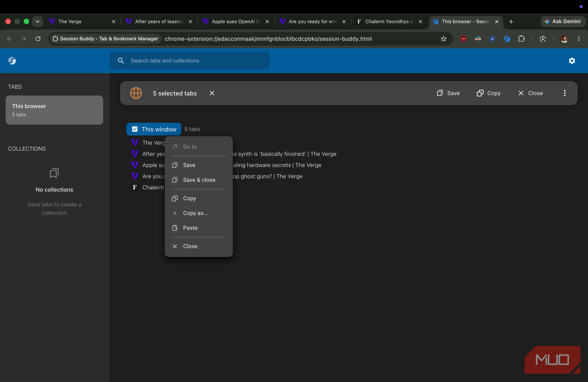
Task: Open Session Buddy settings gear
Action: pos(572,61)
